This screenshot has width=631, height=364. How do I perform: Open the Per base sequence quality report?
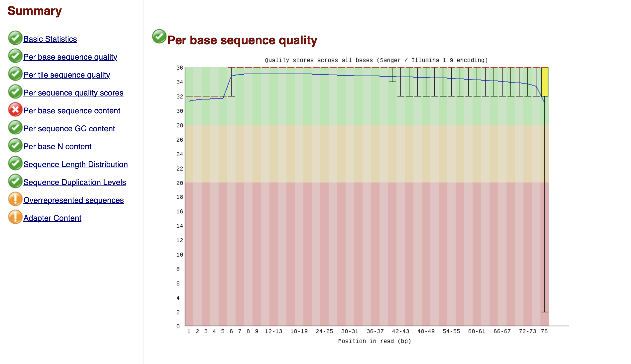[70, 57]
